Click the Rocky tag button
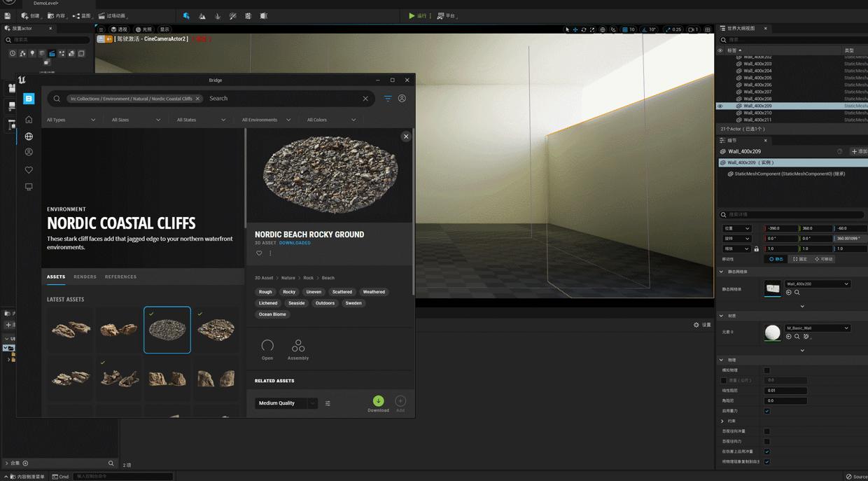Image resolution: width=868 pixels, height=481 pixels. (x=289, y=292)
